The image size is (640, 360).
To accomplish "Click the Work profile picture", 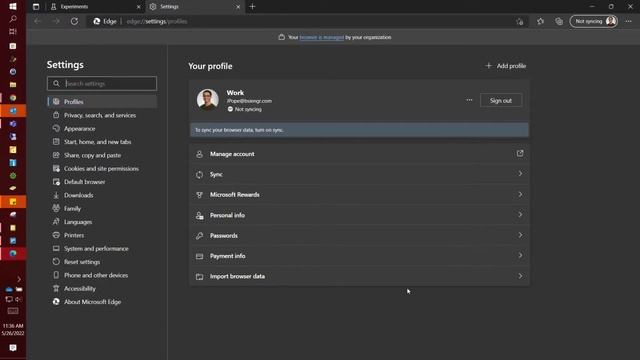I will (x=207, y=100).
